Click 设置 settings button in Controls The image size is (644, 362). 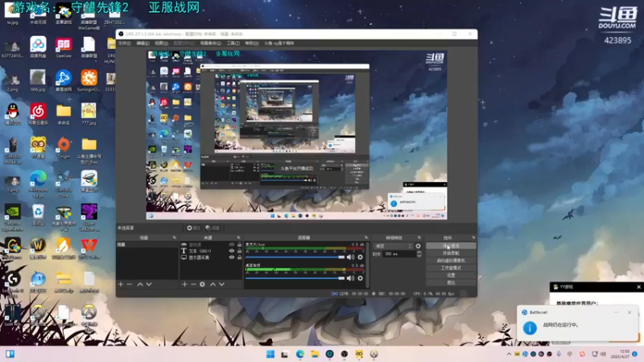[451, 275]
